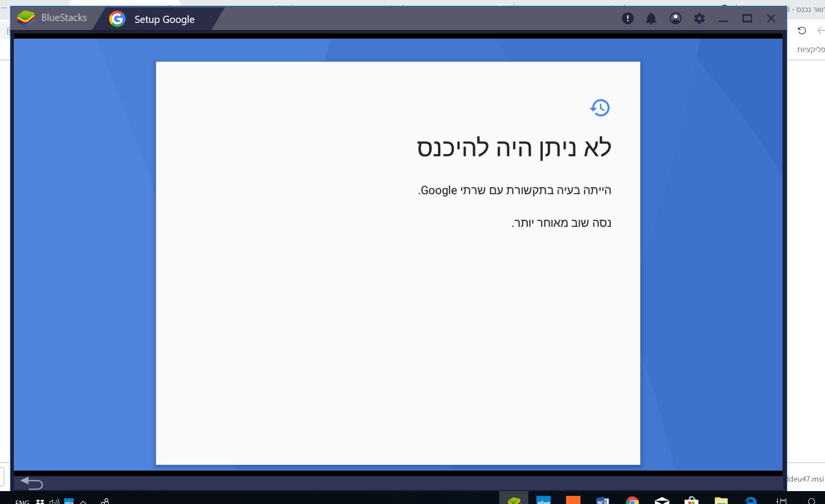Click the ENG language indicator in tray
Viewport: 825px width, 504px height.
[x=22, y=501]
